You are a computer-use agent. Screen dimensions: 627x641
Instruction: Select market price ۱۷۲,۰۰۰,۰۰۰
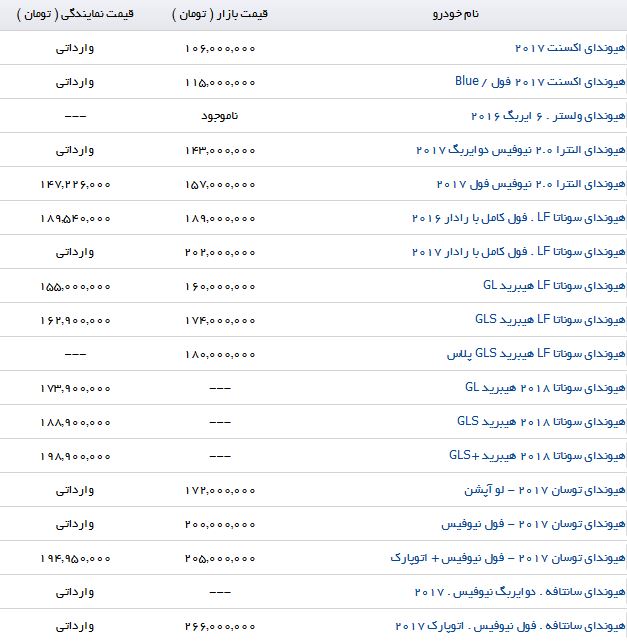[x=220, y=490]
